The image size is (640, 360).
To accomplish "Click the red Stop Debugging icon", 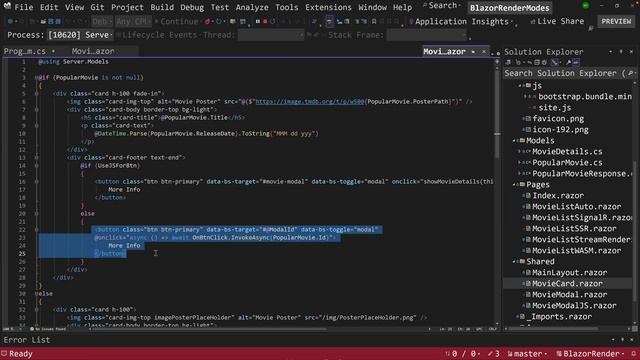I will (x=265, y=21).
